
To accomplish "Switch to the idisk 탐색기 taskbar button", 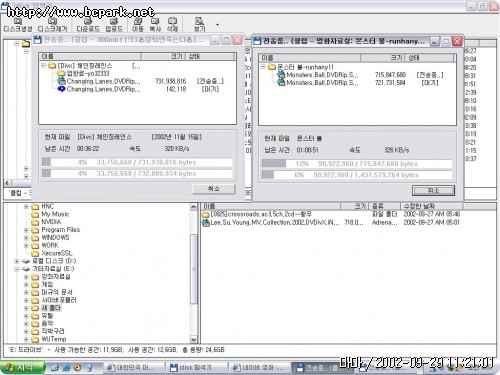I will 196,368.
